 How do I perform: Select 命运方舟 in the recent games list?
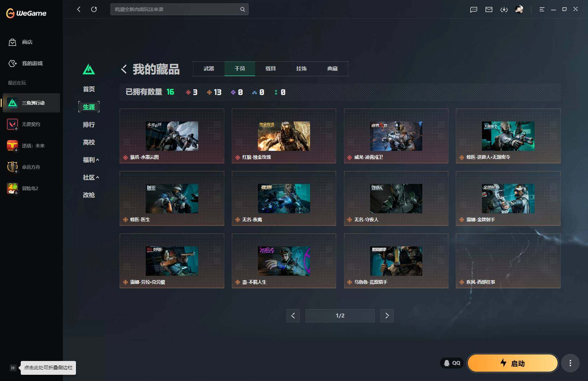(x=31, y=167)
